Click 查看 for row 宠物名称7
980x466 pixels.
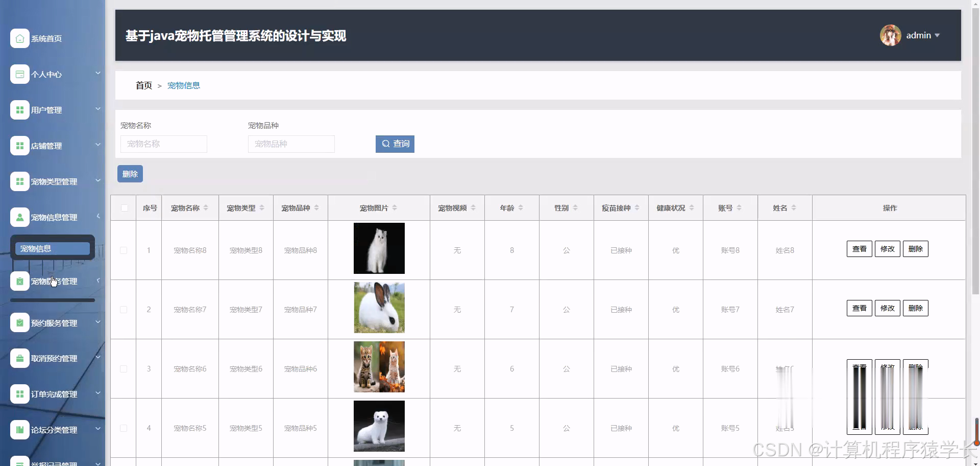tap(860, 308)
